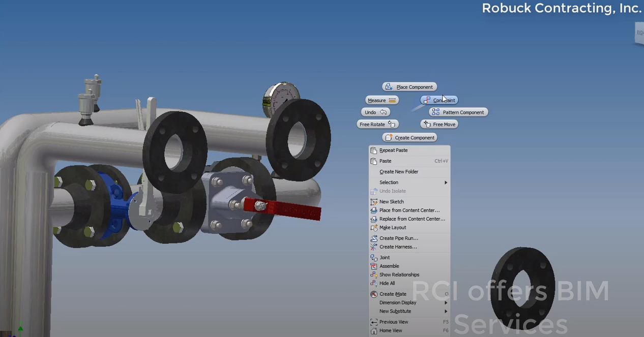Viewport: 644px width, 337px height.
Task: Click Hide All menu entry
Action: (x=409, y=284)
